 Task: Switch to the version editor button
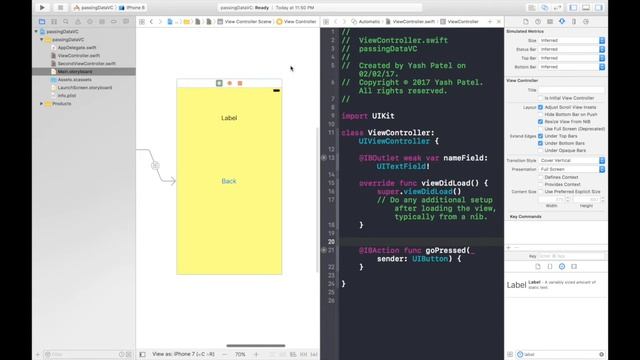point(557,8)
